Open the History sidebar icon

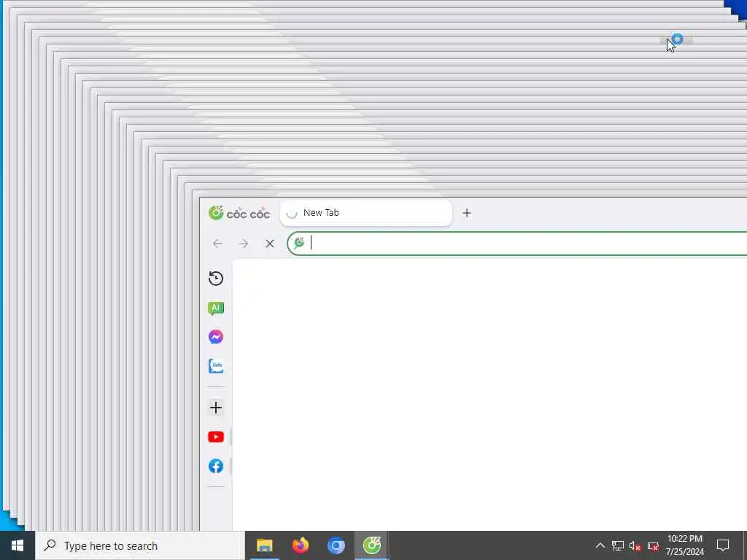[216, 278]
